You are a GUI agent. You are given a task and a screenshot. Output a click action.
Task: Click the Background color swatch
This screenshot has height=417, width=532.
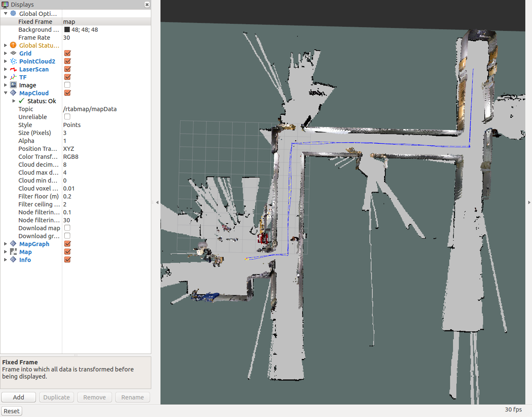click(x=67, y=30)
